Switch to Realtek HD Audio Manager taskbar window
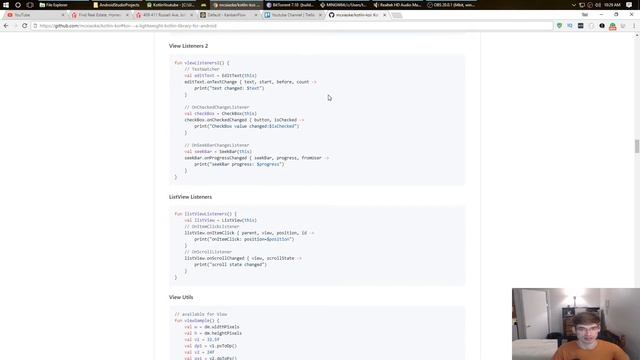640x360 pixels. tap(398, 5)
